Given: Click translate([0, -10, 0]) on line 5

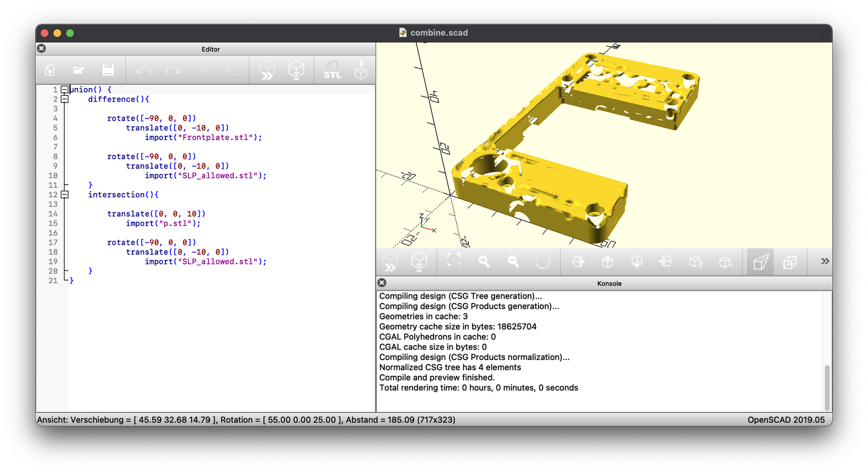Looking at the screenshot, I should point(178,128).
